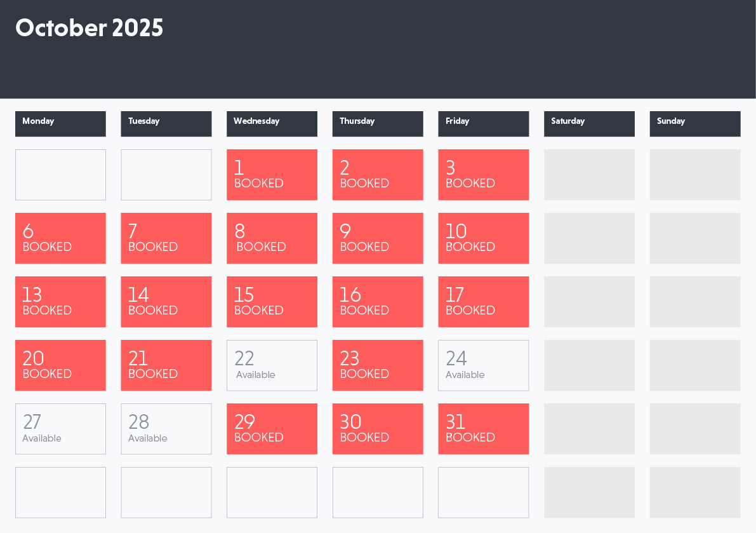
Task: Open booked date 30
Action: point(378,429)
